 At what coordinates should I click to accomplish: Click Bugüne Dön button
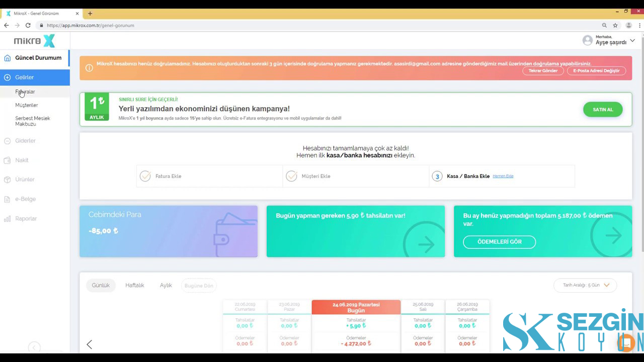[x=199, y=286]
